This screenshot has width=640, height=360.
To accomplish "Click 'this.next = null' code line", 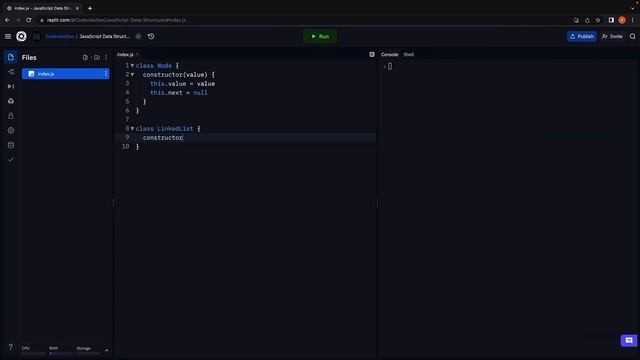I will point(179,93).
